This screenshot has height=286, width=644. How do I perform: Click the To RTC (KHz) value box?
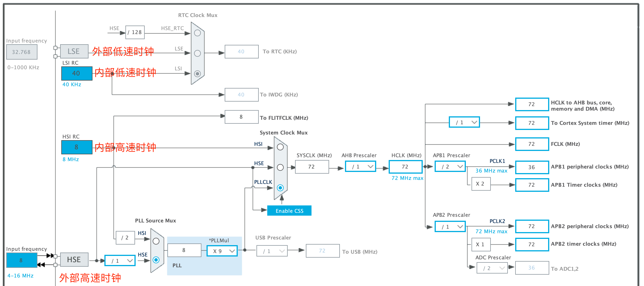pyautogui.click(x=242, y=52)
